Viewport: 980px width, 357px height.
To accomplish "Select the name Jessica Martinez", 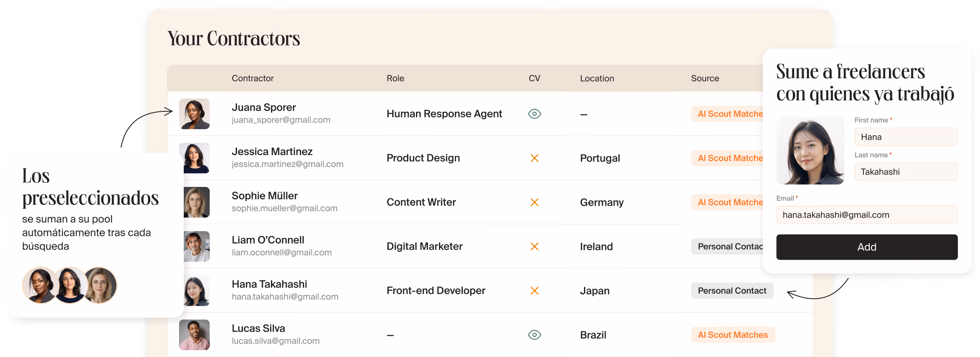I will click(x=272, y=152).
